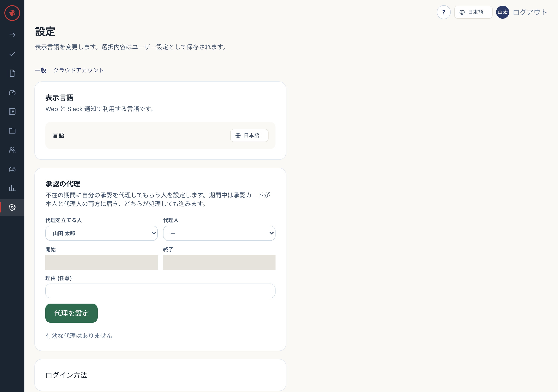Image resolution: width=558 pixels, height=392 pixels.
Task: Open the list panel icon in sidebar
Action: (12, 112)
